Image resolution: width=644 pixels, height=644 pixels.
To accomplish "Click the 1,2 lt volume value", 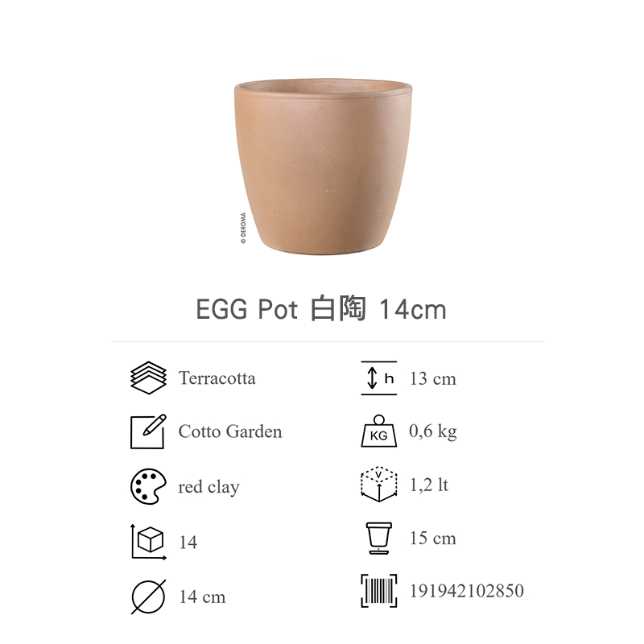I will pos(429,485).
